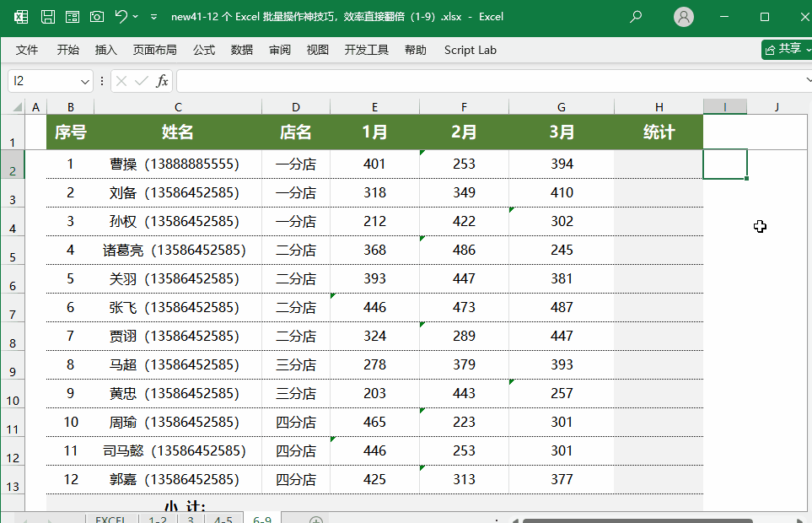812x523 pixels.
Task: Expand the Name Box dropdown arrow
Action: coord(85,81)
